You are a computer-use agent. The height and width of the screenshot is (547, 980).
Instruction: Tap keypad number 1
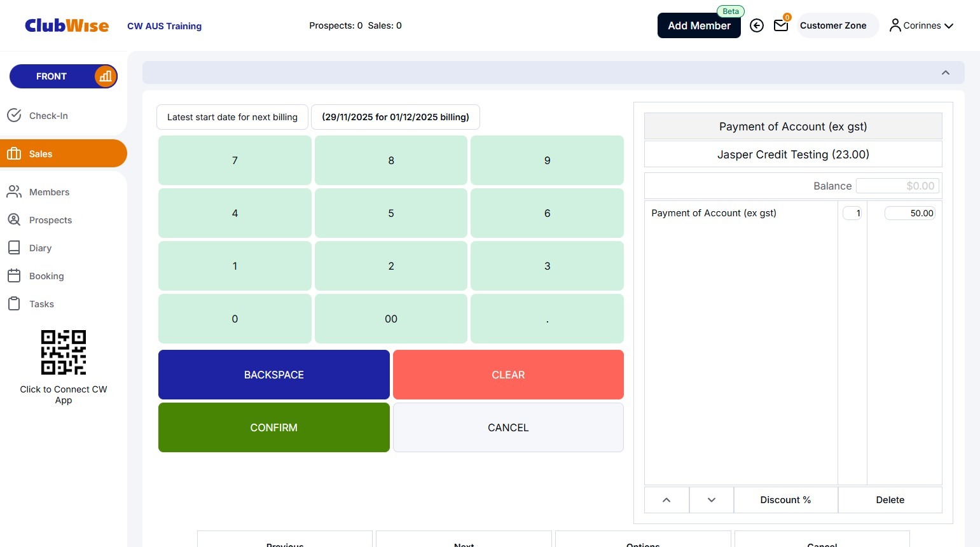coord(235,266)
